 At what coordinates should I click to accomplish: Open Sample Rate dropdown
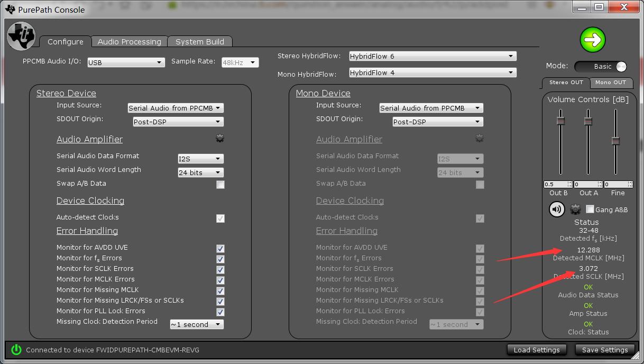coord(240,62)
